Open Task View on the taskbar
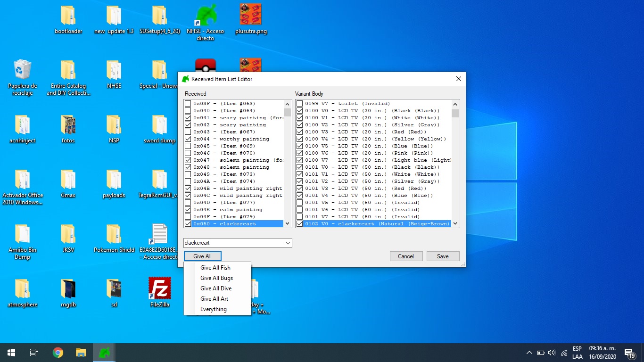Screen dimensions: 644x362 coord(34,353)
